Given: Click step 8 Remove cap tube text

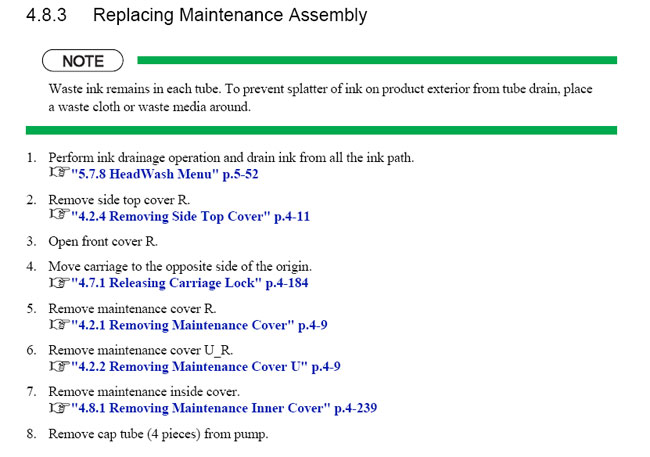Looking at the screenshot, I should (x=158, y=434).
